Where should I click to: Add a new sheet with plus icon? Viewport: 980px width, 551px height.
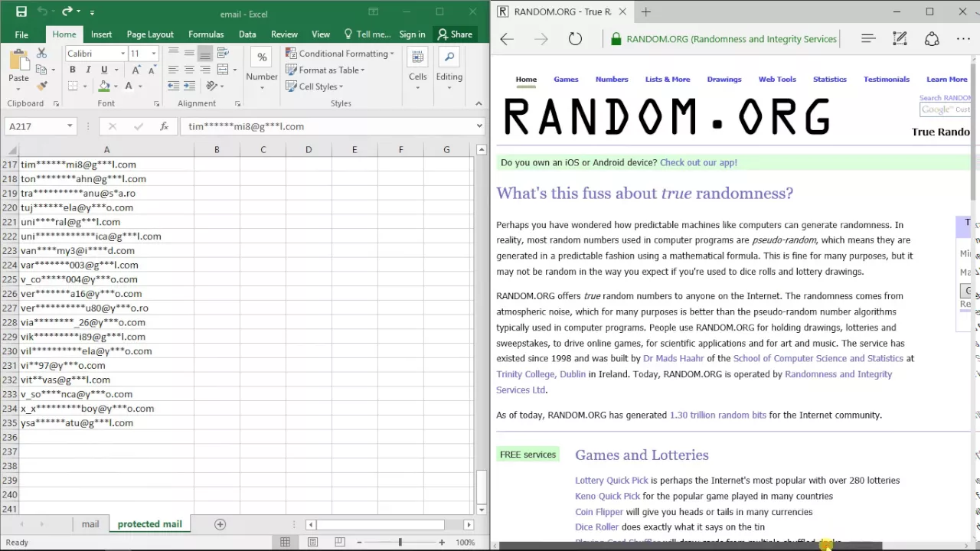coord(220,524)
